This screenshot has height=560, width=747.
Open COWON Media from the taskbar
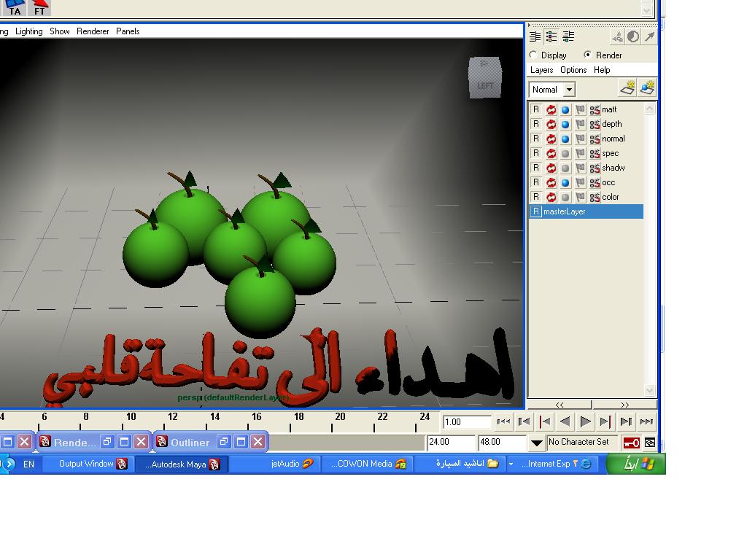(x=368, y=464)
